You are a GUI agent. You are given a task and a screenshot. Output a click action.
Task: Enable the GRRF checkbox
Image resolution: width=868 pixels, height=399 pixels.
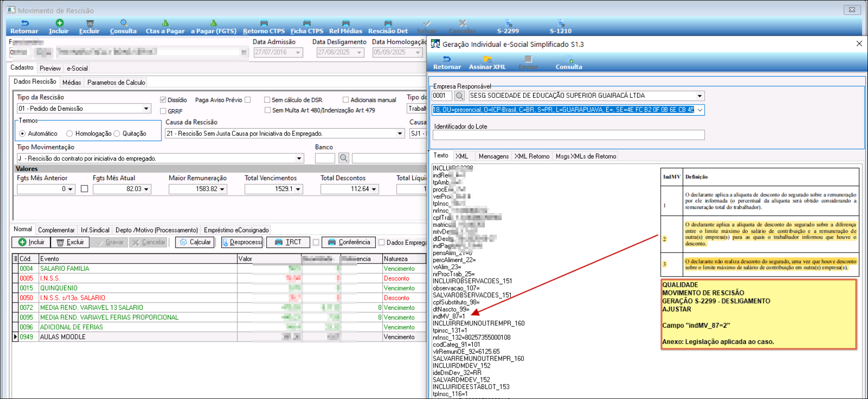[163, 111]
